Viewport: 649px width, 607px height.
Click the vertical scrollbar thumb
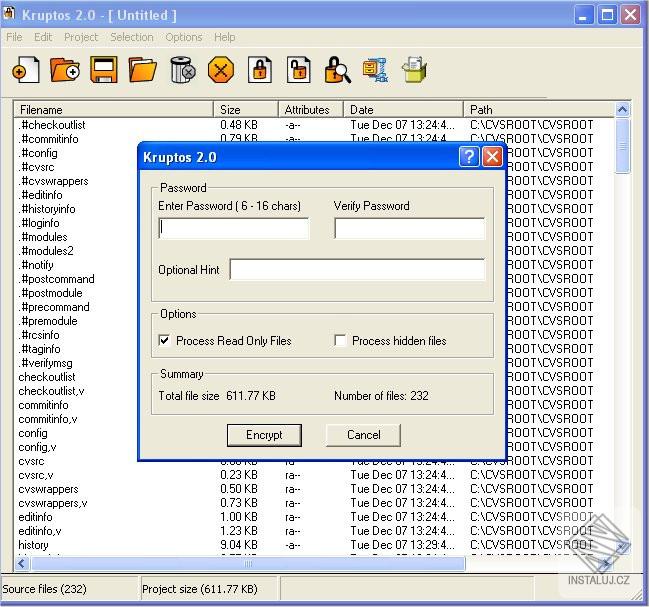622,146
